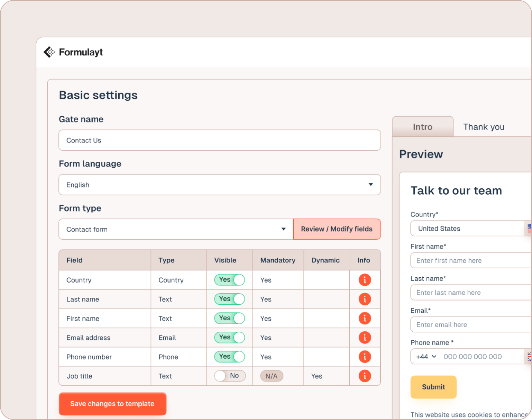This screenshot has height=420, width=532.
Task: Open info icon for Last name row
Action: (x=365, y=299)
